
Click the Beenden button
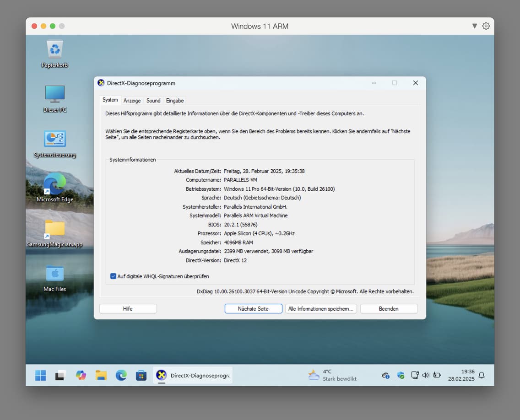point(389,309)
